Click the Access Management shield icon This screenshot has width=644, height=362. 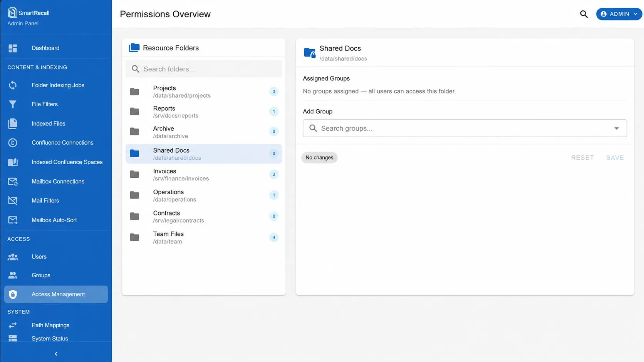(13, 294)
